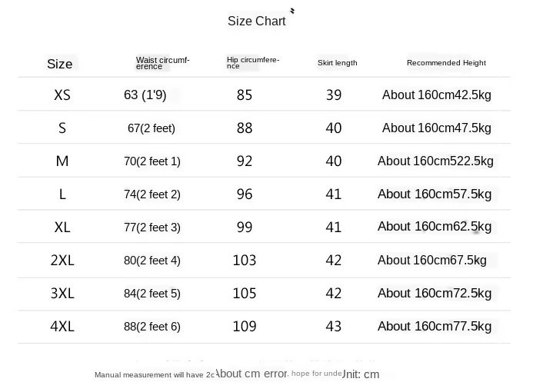Select hip value 103
This screenshot has height=392, width=543.
(x=245, y=260)
